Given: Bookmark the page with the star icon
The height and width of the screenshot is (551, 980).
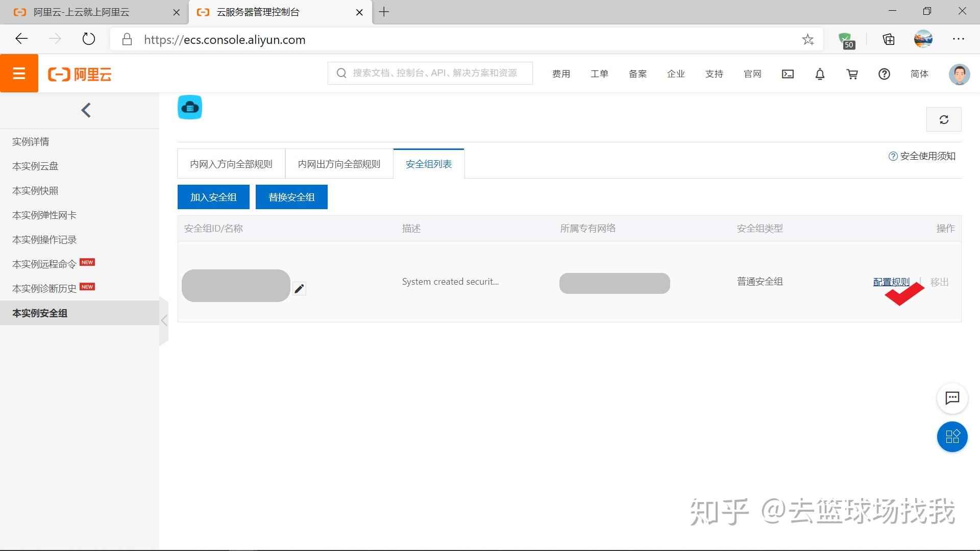Looking at the screenshot, I should tap(807, 40).
